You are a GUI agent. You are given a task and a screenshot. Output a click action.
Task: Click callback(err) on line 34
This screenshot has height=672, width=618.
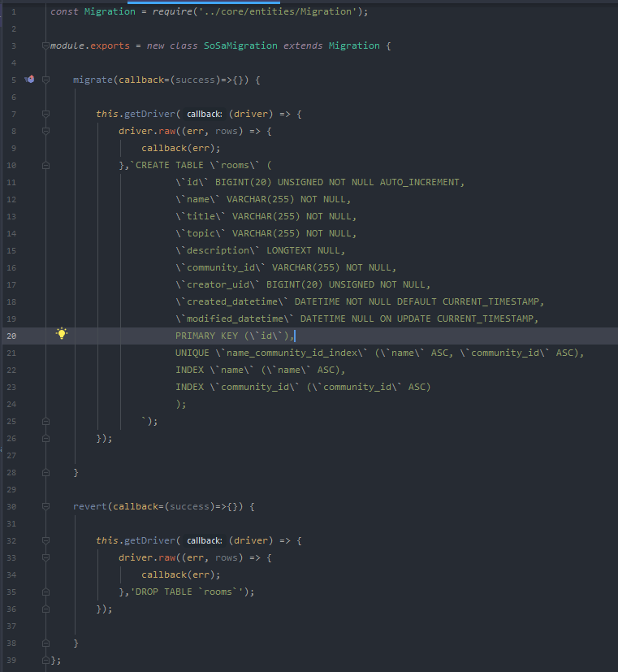point(181,574)
